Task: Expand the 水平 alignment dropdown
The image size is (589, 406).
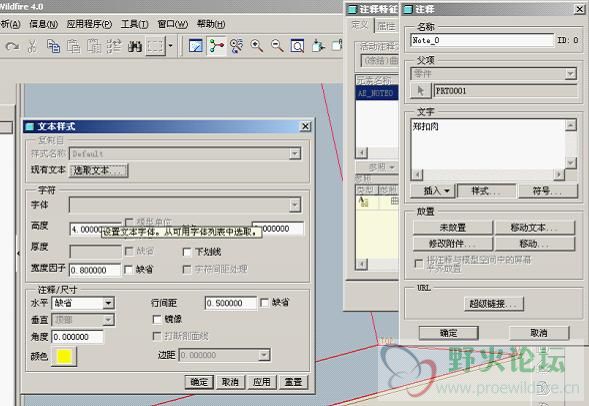Action: [109, 303]
